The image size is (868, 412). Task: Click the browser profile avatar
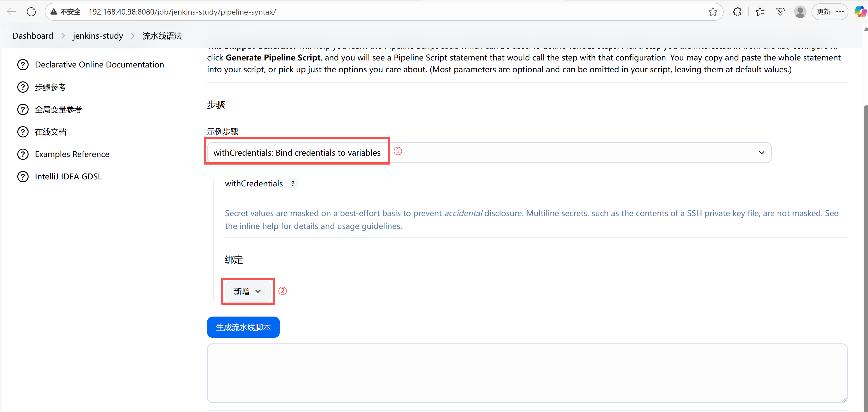click(800, 12)
